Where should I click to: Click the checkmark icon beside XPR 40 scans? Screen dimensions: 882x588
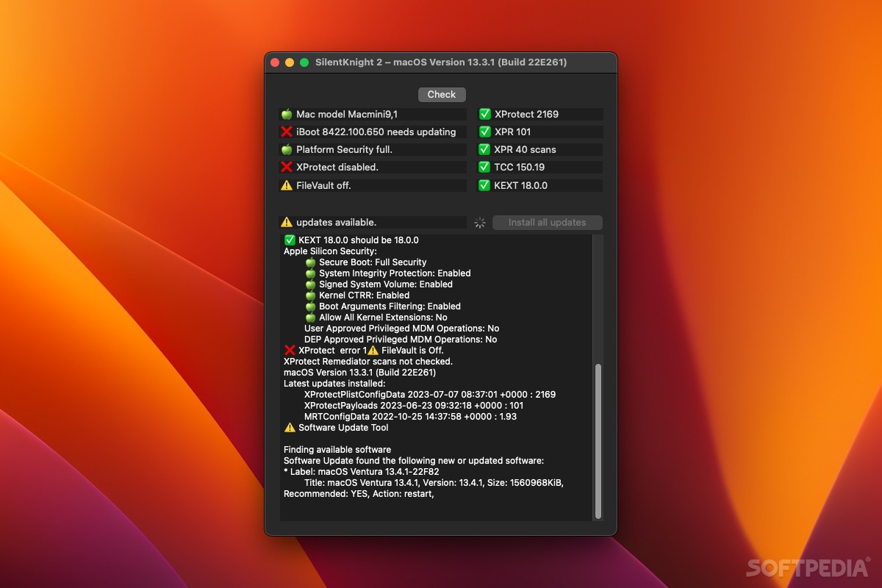point(484,149)
